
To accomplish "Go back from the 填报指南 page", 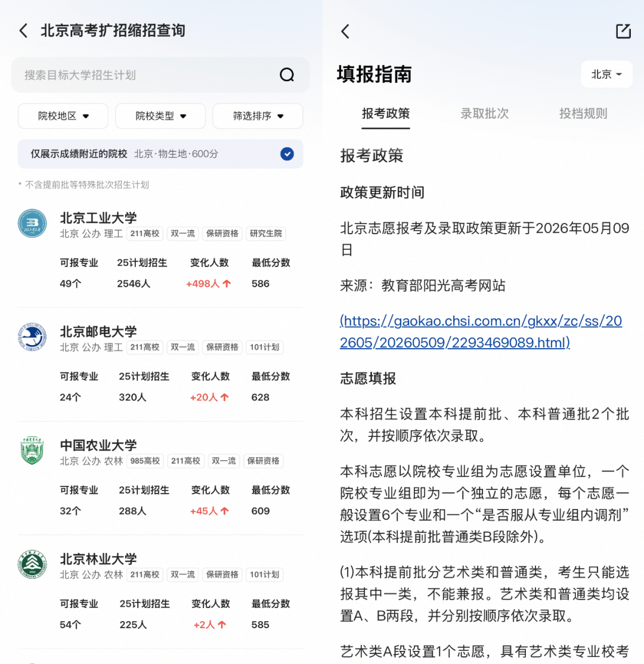I will click(345, 31).
